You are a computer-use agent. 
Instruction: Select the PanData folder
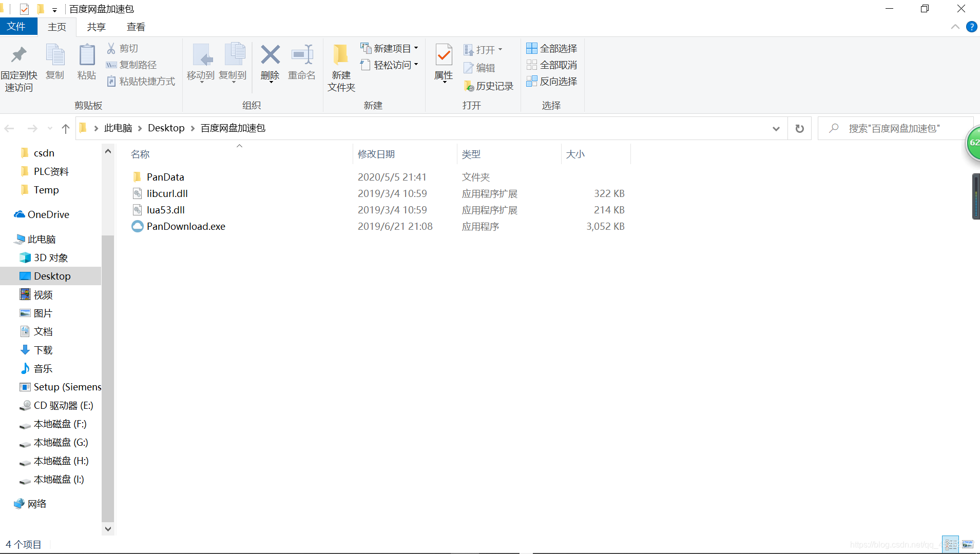(165, 177)
